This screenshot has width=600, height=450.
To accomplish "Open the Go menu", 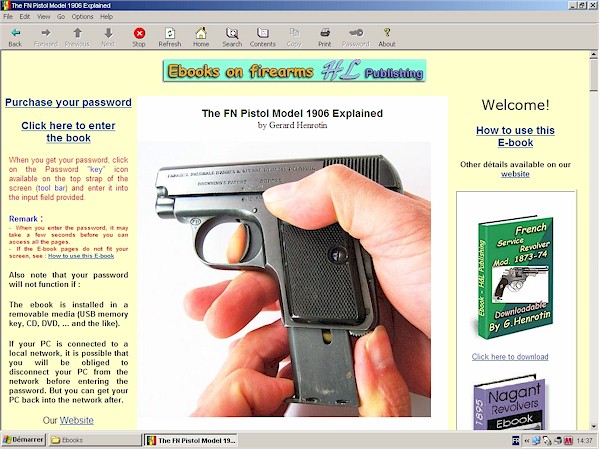I will (61, 16).
